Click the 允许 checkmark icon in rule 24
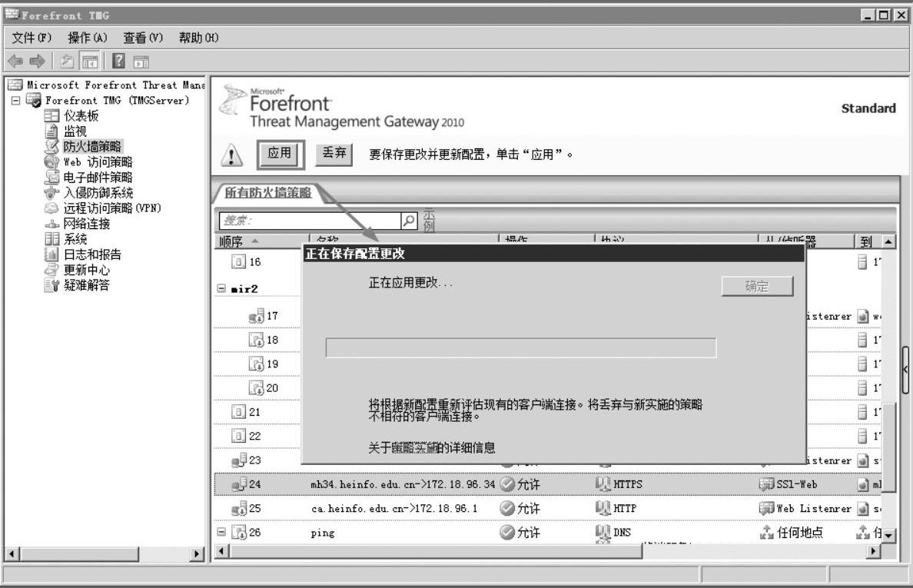 (x=507, y=483)
